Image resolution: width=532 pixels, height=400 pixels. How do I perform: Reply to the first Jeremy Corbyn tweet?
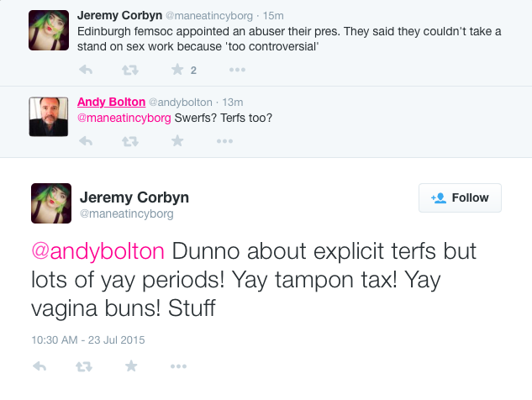tap(86, 70)
